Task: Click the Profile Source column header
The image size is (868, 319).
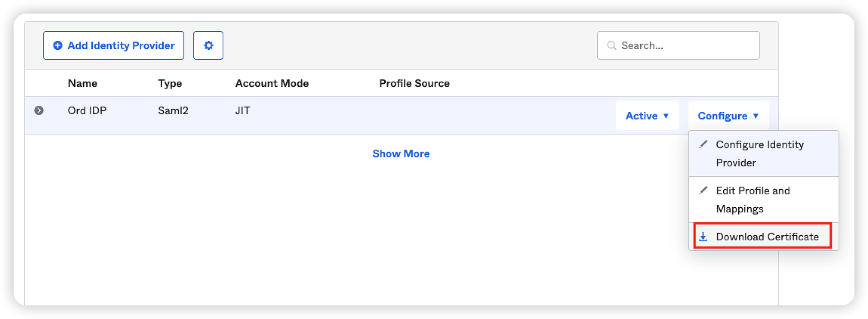Action: 414,83
